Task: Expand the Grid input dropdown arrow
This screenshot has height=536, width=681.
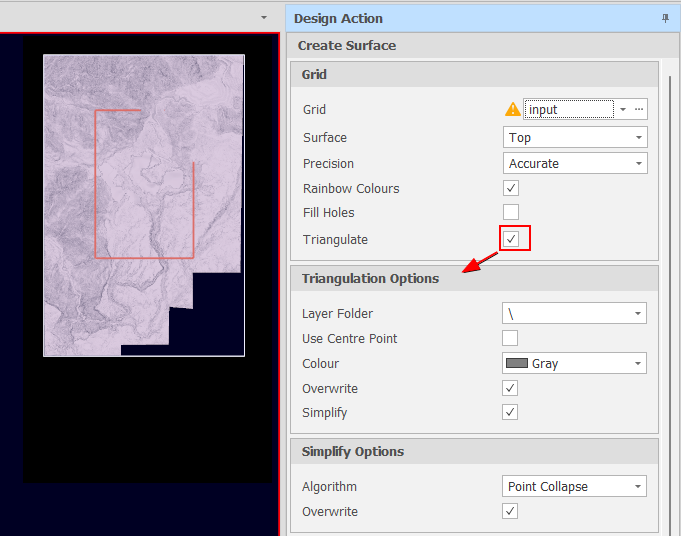Action: (x=623, y=109)
